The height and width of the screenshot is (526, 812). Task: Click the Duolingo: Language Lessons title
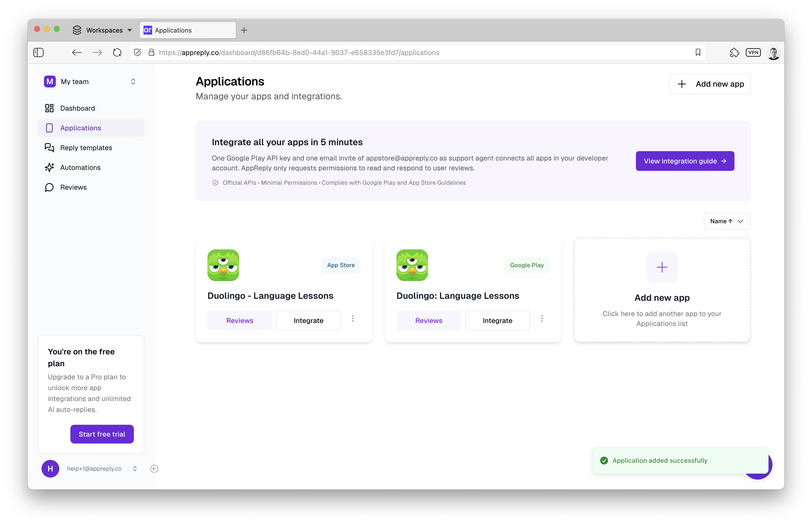[458, 296]
